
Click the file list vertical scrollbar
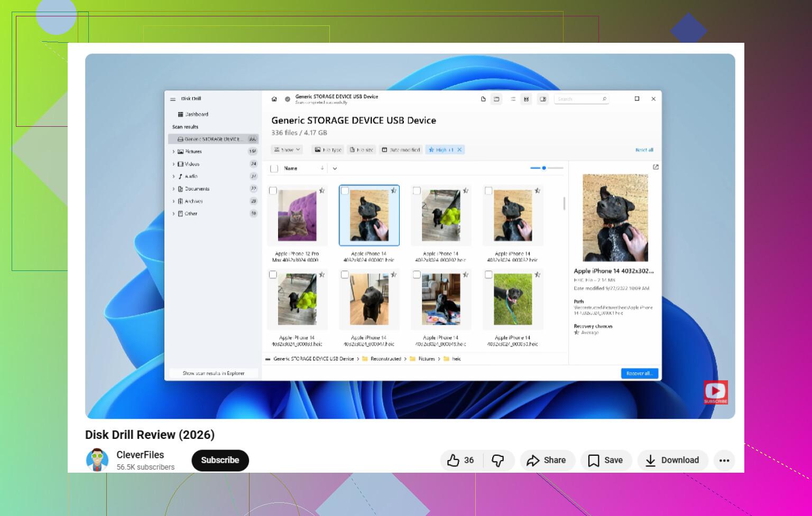(564, 203)
